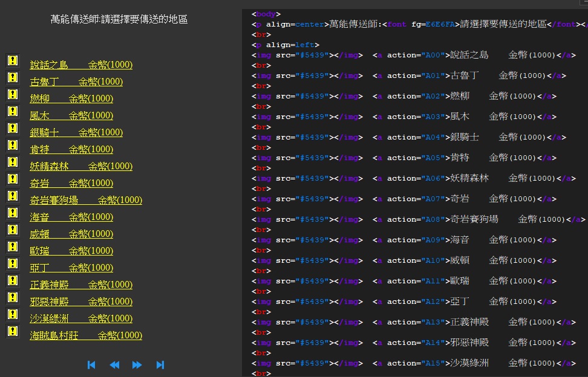Go to the previous page

(x=114, y=365)
